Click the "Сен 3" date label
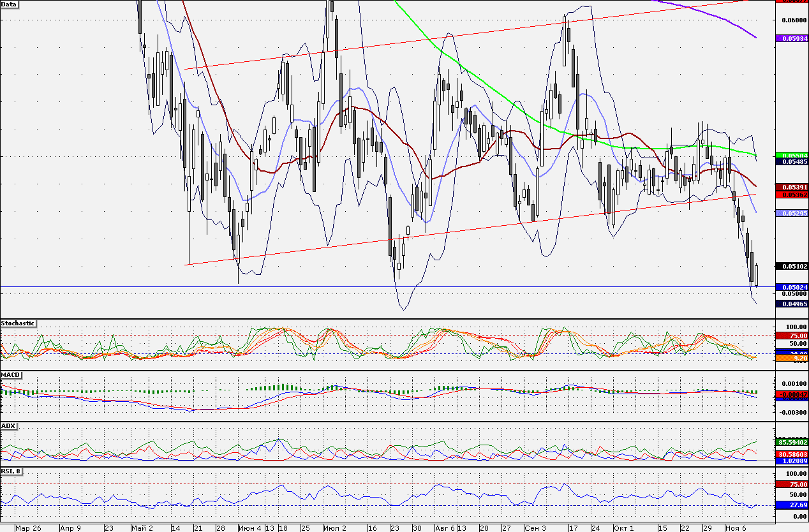This screenshot has height=532, width=809. tap(535, 528)
